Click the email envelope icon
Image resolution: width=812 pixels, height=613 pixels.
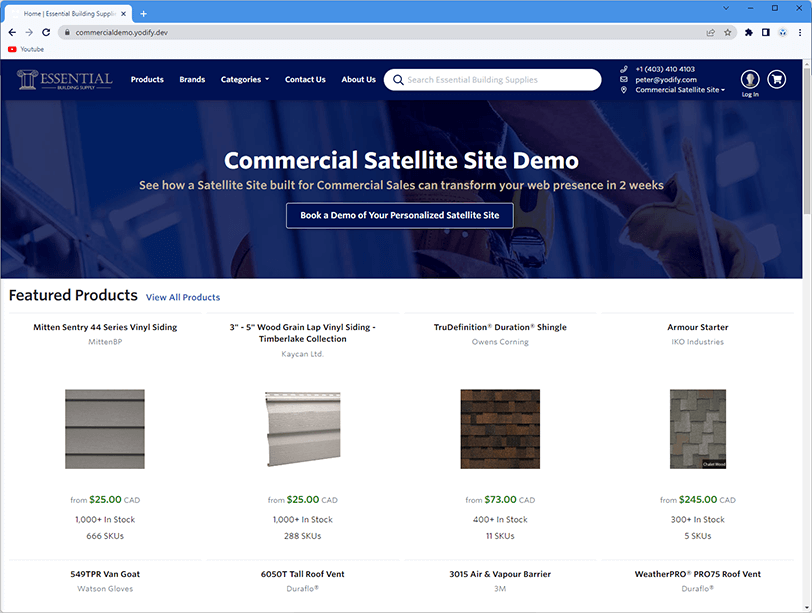click(x=624, y=79)
